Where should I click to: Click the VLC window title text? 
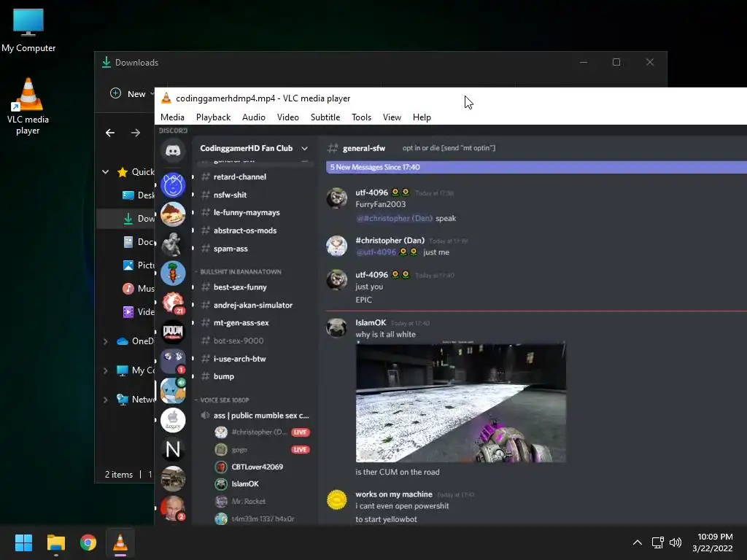coord(263,98)
